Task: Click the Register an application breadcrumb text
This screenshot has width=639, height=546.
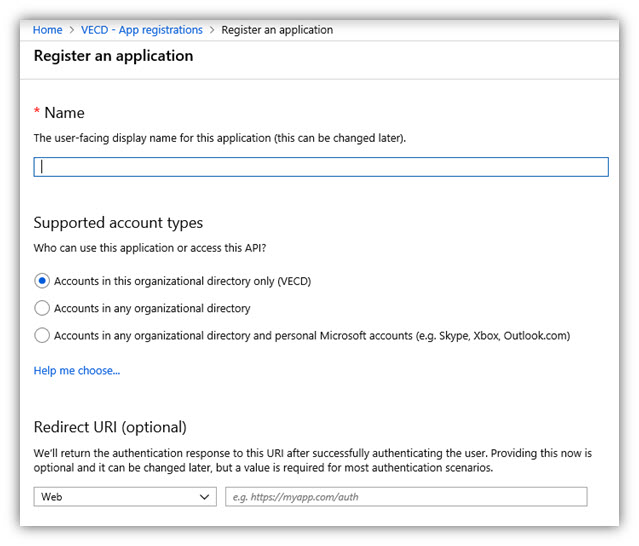Action: click(x=277, y=30)
